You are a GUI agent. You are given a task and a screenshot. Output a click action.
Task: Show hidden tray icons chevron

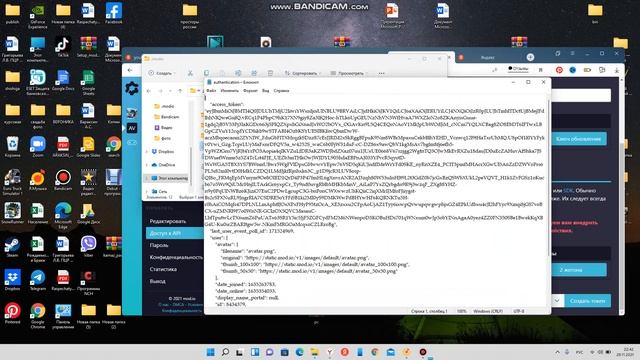[x=557, y=352]
